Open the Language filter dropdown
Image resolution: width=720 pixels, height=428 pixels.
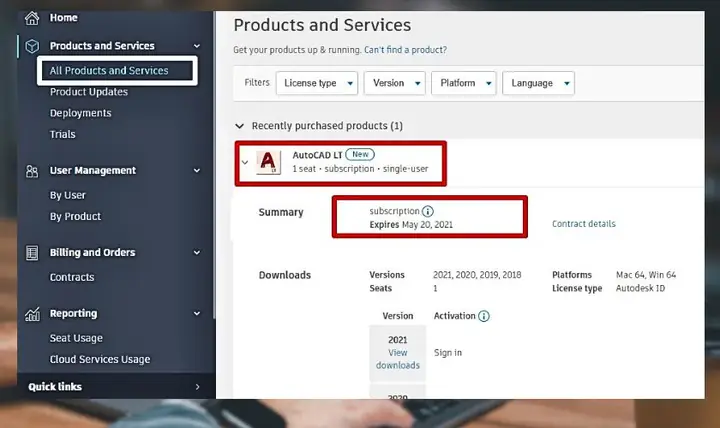coord(538,83)
